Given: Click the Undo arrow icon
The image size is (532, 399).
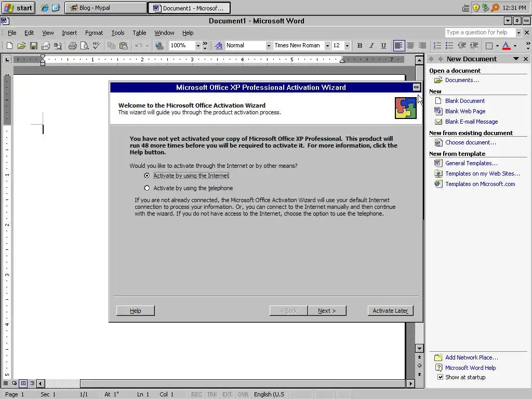Looking at the screenshot, I should [x=138, y=46].
